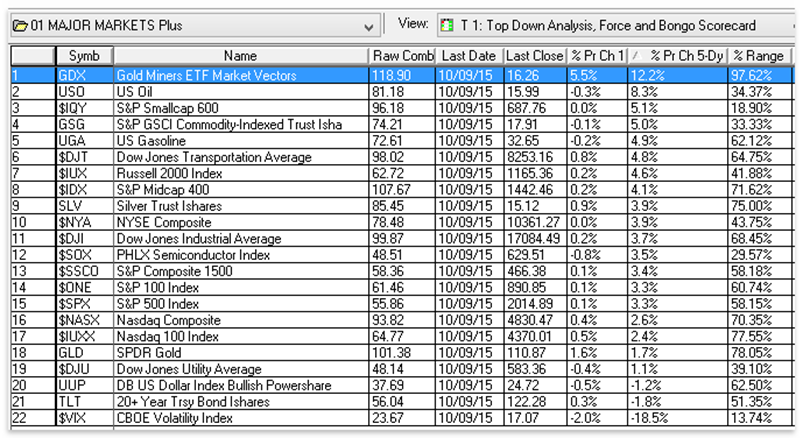Sort by the % Pr Ch 1 column header
The height and width of the screenshot is (438, 803).
(597, 56)
